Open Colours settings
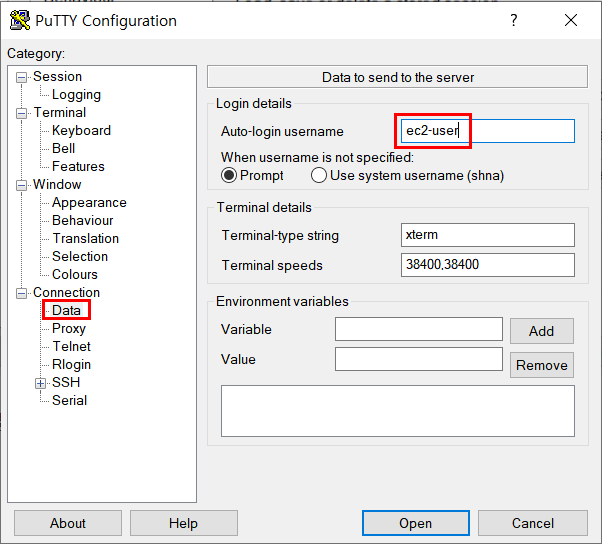Screen dimensions: 602x544 (x=75, y=274)
